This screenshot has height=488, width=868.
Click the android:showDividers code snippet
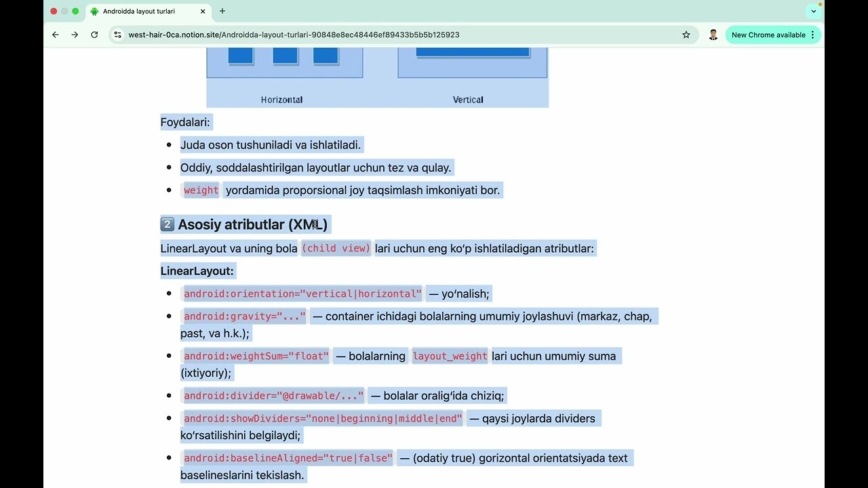tap(323, 418)
